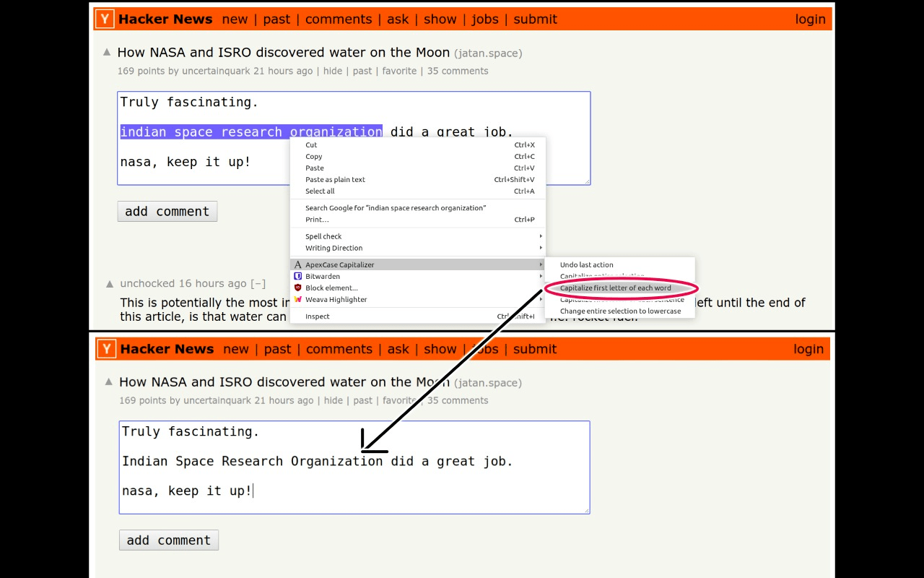Open the (jatan.space) domain link in upper page

coord(488,53)
